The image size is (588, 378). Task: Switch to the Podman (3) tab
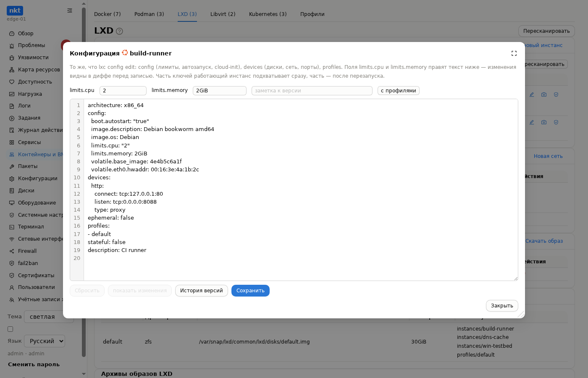pyautogui.click(x=149, y=14)
